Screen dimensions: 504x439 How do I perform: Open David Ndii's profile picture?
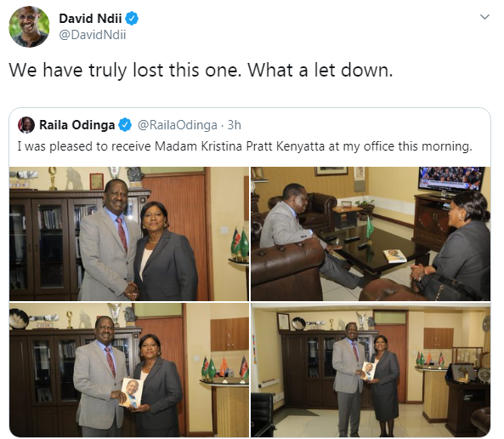(29, 26)
